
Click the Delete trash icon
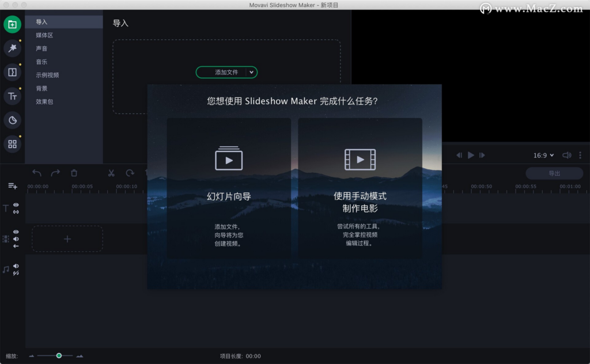point(74,173)
